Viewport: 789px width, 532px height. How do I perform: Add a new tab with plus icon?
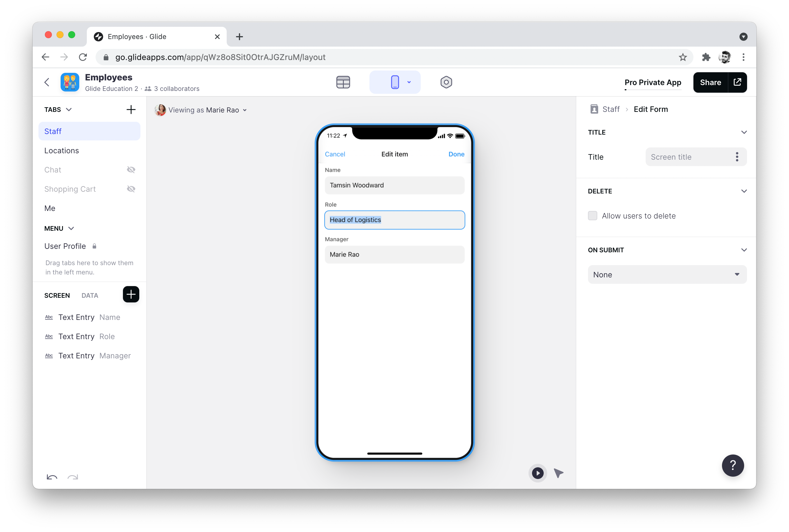pyautogui.click(x=131, y=110)
